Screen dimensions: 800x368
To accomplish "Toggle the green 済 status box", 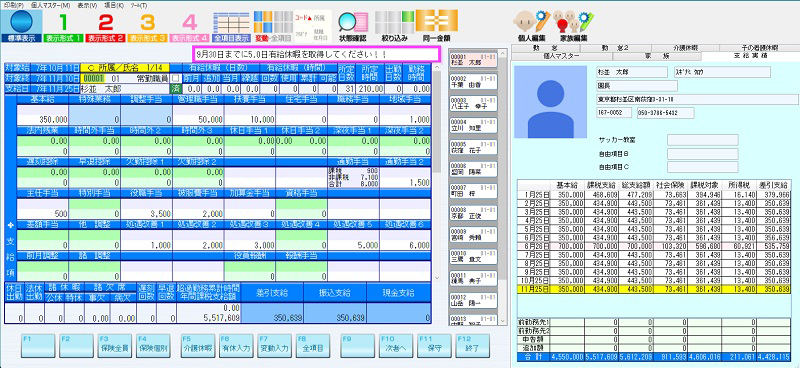I will tap(176, 88).
